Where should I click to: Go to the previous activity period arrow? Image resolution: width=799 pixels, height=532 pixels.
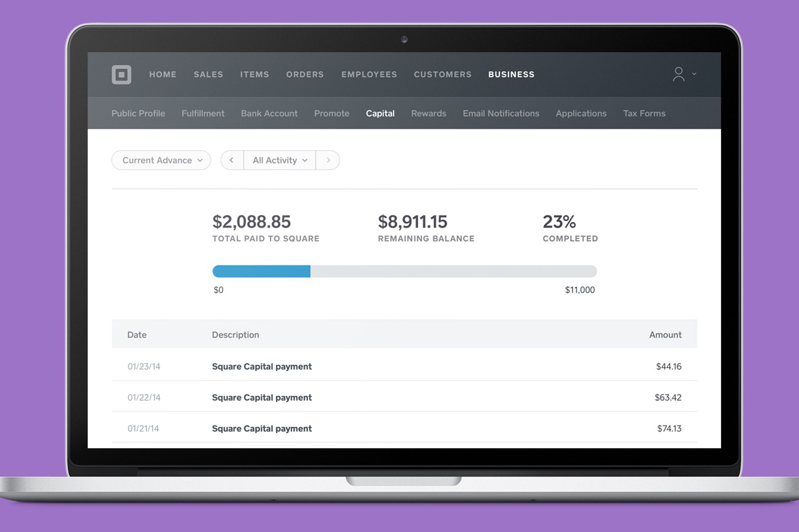click(232, 160)
